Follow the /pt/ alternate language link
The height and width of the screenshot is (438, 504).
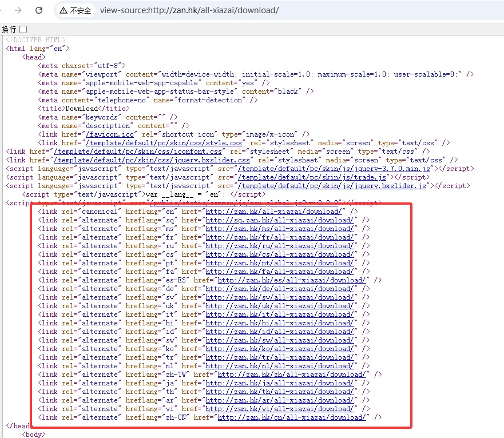280,263
